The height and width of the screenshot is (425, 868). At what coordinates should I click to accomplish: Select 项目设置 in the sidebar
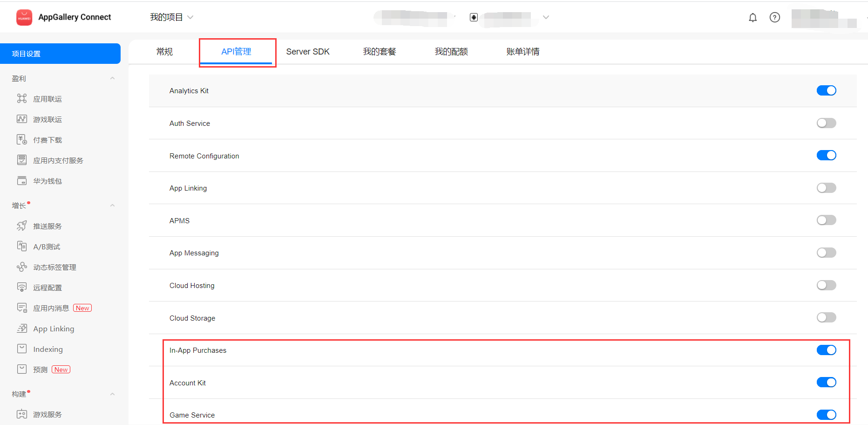[x=60, y=54]
